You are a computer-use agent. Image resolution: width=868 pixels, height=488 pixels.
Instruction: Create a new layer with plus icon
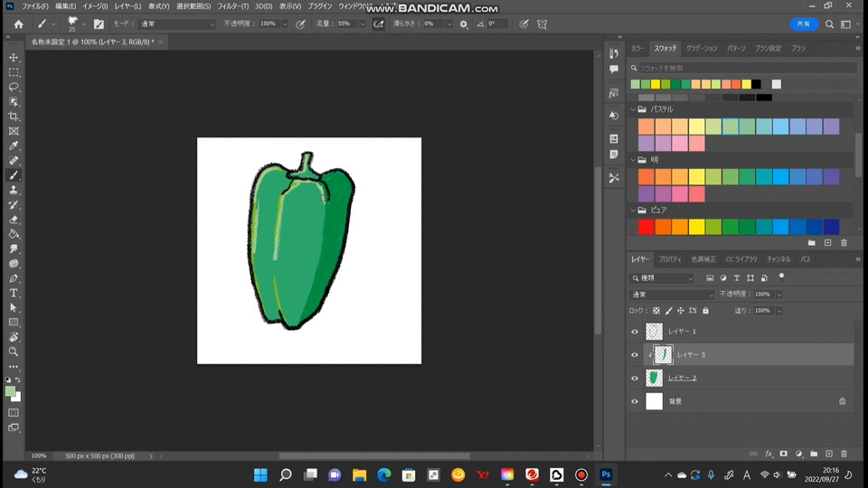(828, 454)
